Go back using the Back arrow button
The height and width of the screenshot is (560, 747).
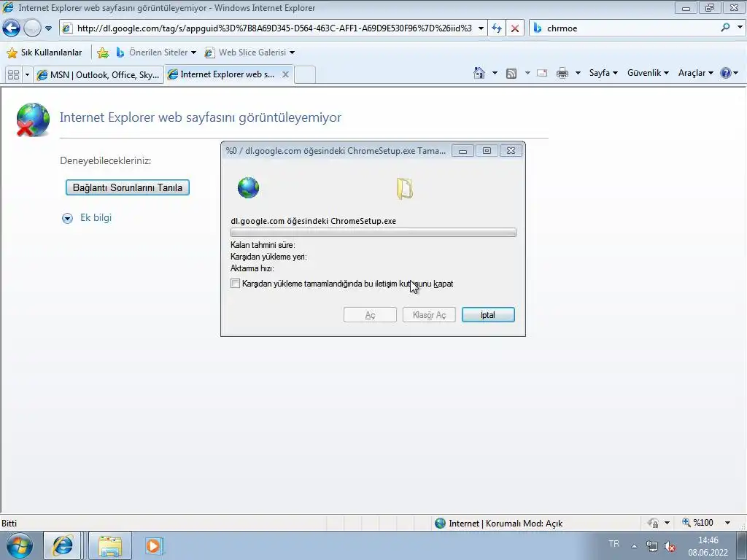coord(12,28)
